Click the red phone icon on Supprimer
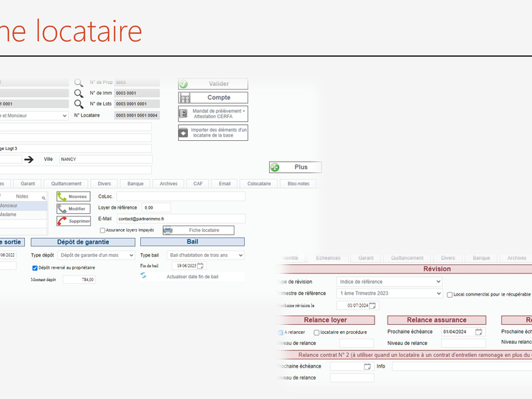532x399 pixels. point(62,221)
